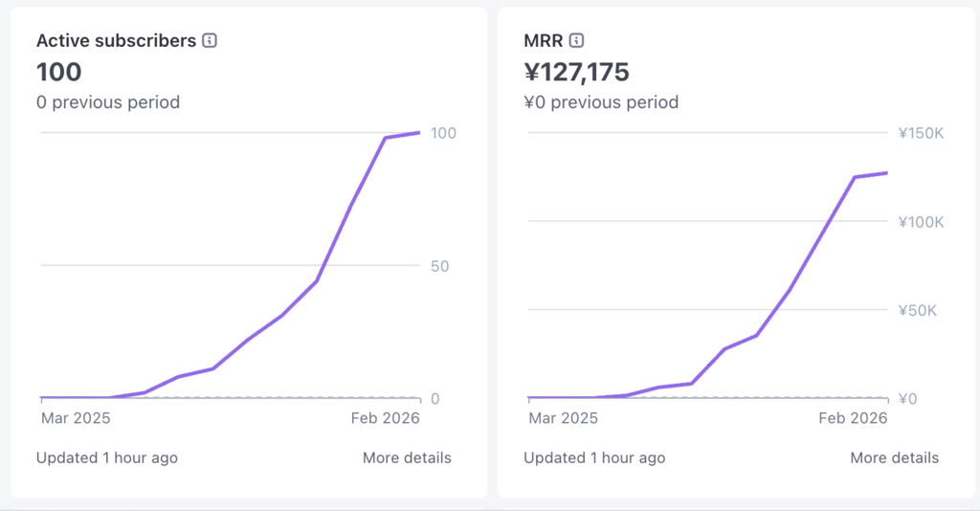Open More details for Active subscribers
This screenshot has width=980, height=511.
(x=407, y=457)
